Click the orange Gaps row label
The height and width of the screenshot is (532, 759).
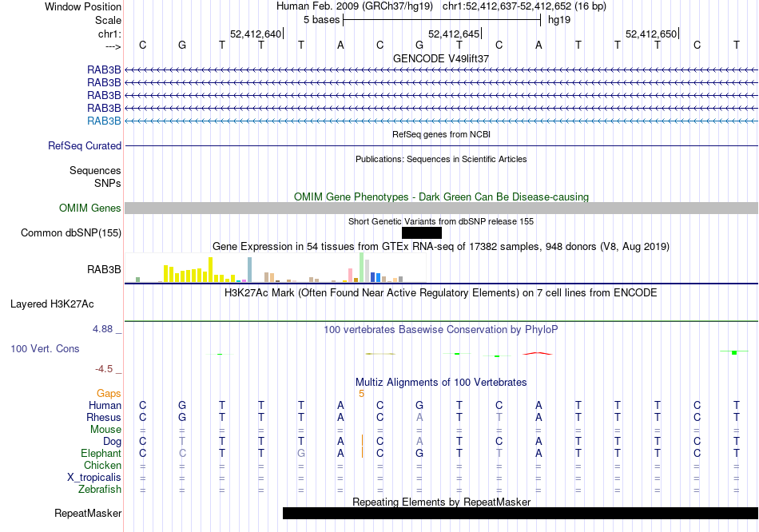(109, 394)
